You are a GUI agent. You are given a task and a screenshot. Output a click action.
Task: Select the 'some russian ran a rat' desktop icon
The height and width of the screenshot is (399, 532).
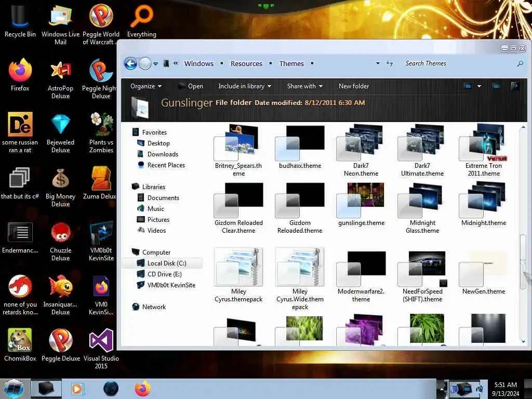pos(20,132)
